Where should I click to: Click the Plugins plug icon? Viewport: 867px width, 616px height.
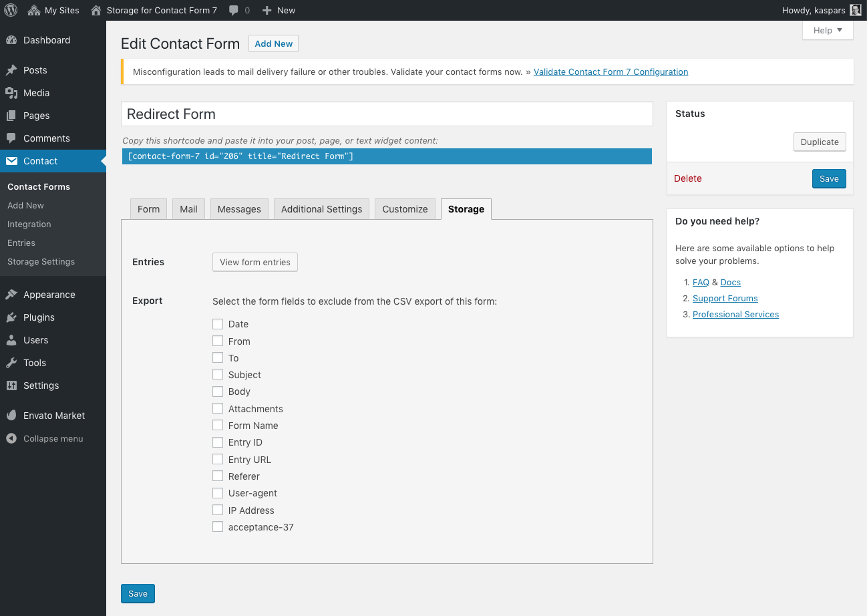pyautogui.click(x=11, y=317)
